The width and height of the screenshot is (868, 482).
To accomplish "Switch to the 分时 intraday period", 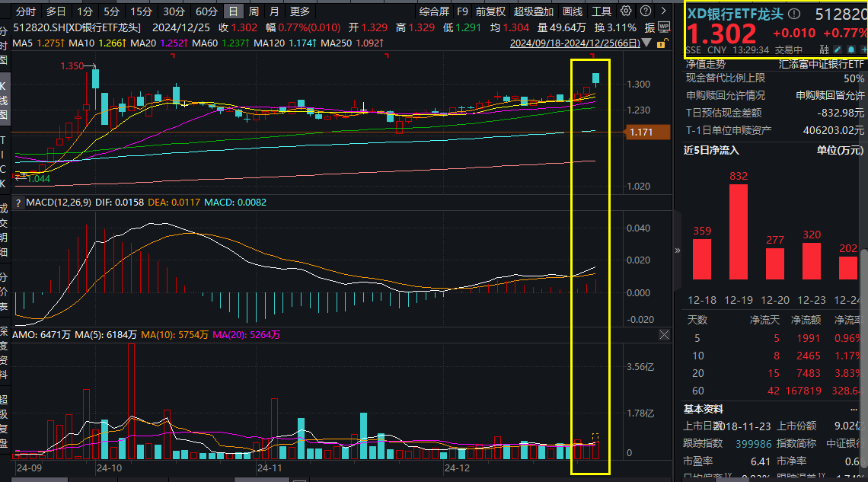I will click(x=25, y=11).
